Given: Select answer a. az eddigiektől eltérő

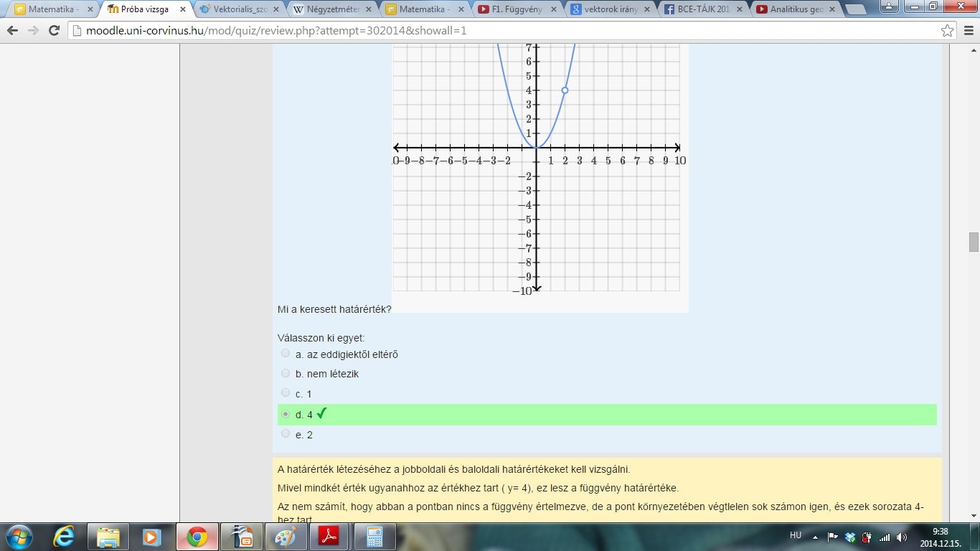Looking at the screenshot, I should (x=286, y=354).
